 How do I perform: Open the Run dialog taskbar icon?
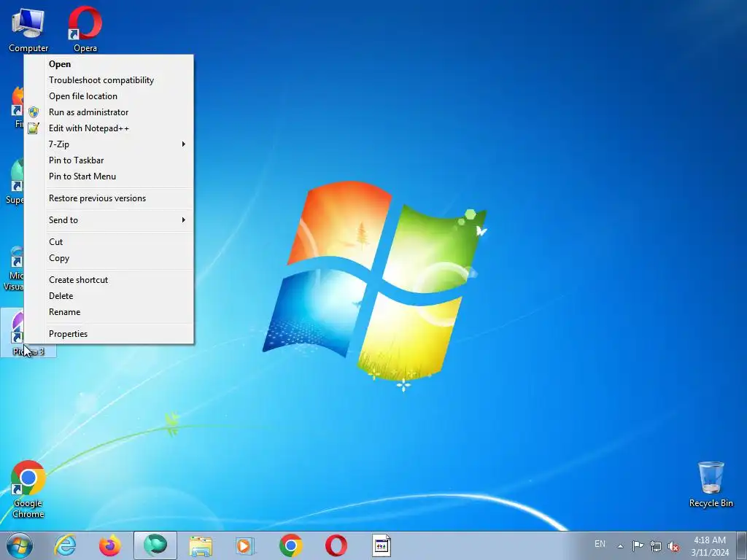(381, 545)
